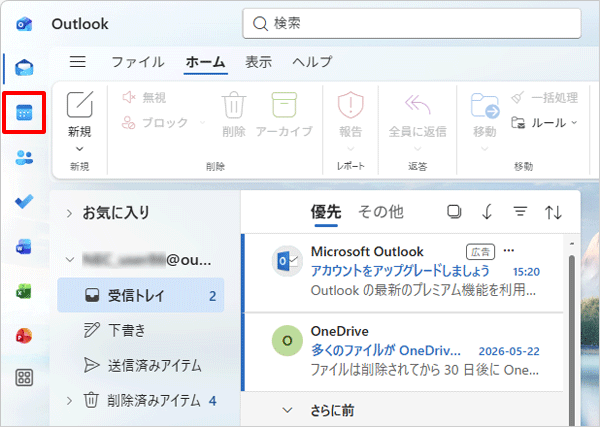Collapse the さらに前 group
Image resolution: width=600 pixels, height=427 pixels.
(287, 410)
